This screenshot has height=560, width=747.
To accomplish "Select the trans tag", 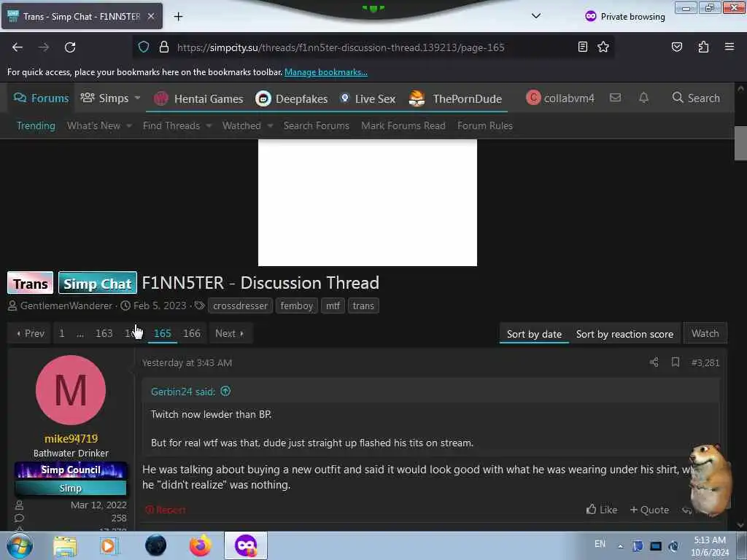I will (363, 306).
